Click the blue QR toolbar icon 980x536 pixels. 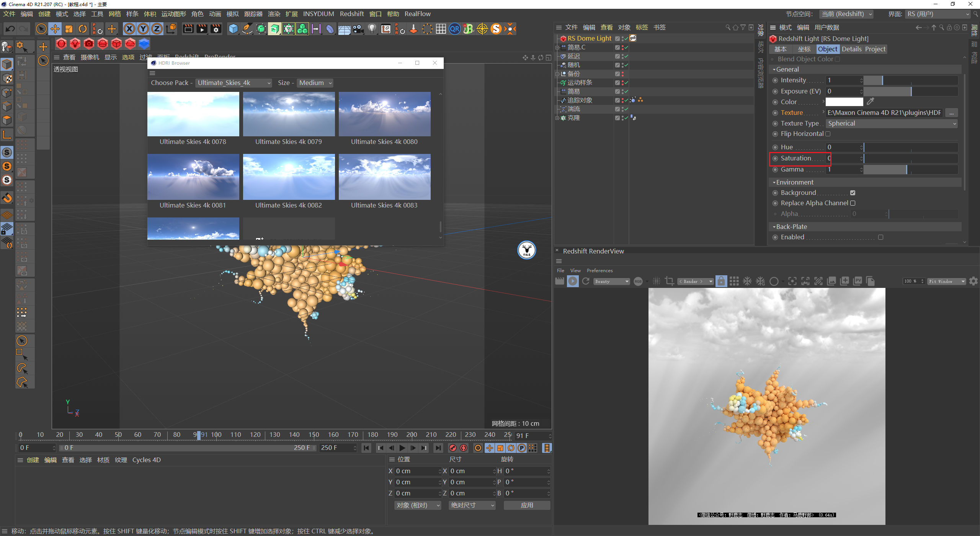[455, 29]
